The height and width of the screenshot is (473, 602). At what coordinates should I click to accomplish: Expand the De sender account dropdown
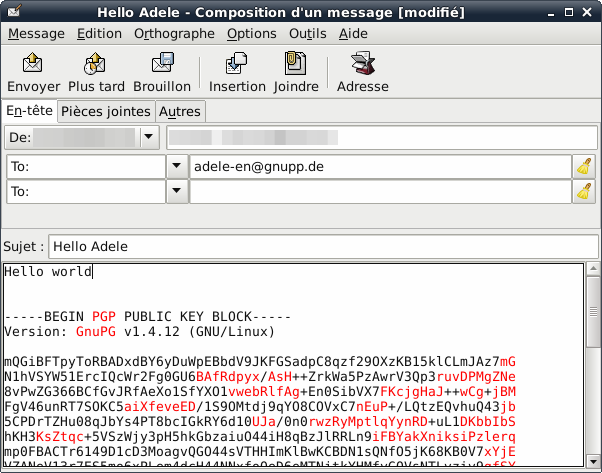coord(150,136)
